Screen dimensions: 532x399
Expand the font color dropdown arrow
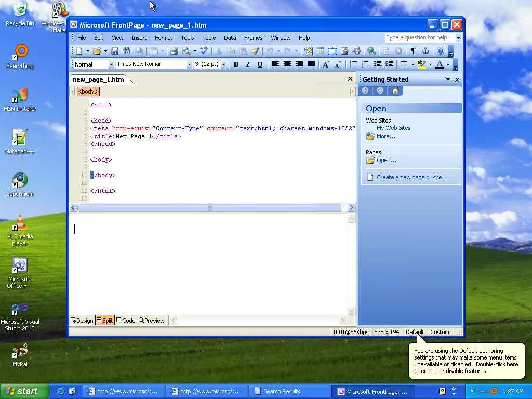click(448, 64)
